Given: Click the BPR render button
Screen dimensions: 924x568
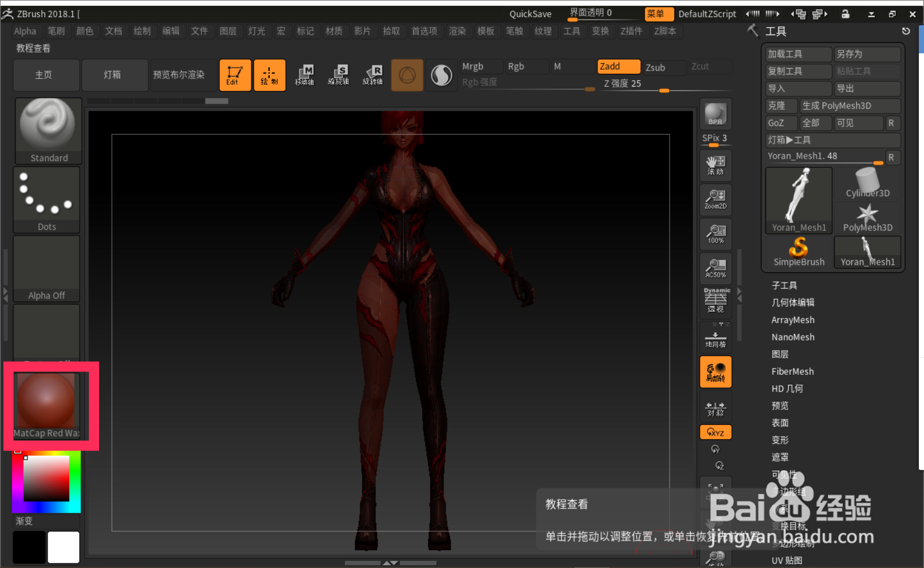Looking at the screenshot, I should click(x=715, y=115).
